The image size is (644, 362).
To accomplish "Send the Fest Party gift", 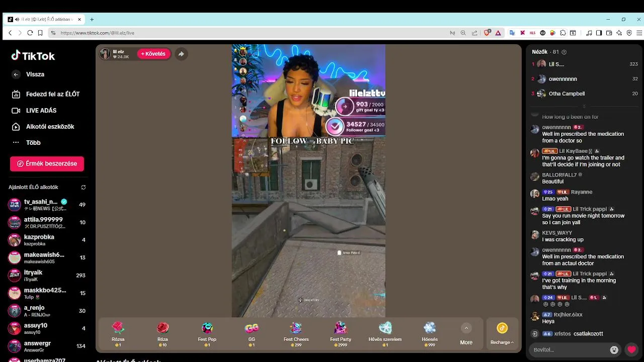I will pyautogui.click(x=341, y=334).
